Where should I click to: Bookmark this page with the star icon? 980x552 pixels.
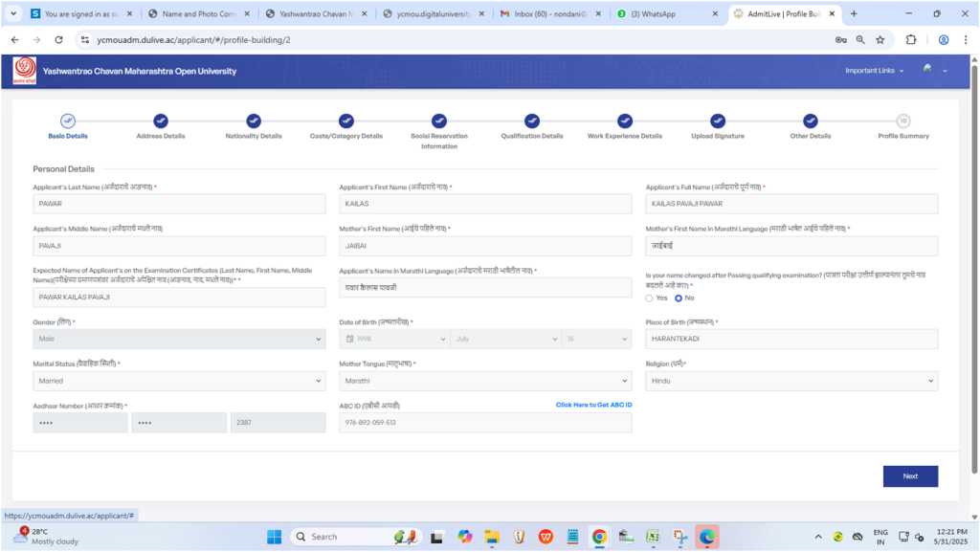pos(880,40)
